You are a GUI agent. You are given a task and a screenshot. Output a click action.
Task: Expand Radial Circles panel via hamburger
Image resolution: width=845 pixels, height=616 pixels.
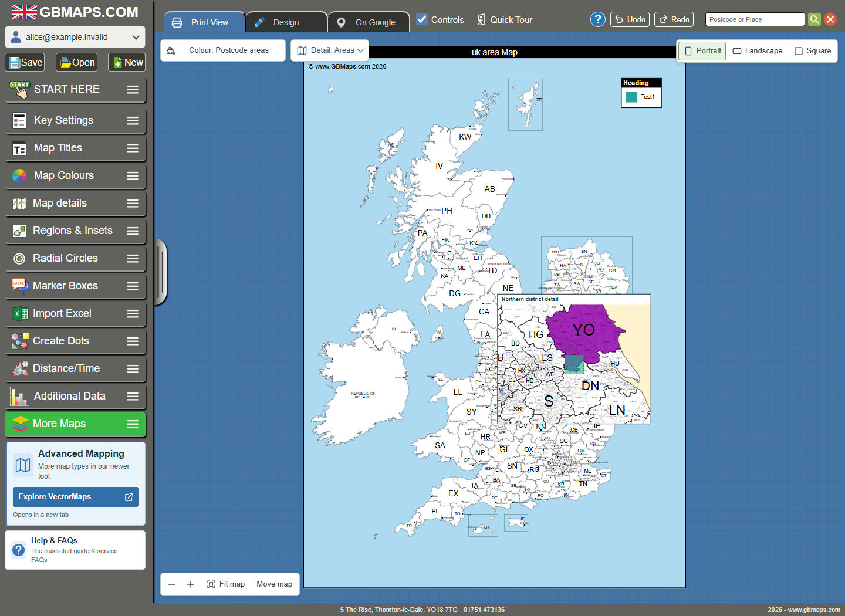coord(133,259)
